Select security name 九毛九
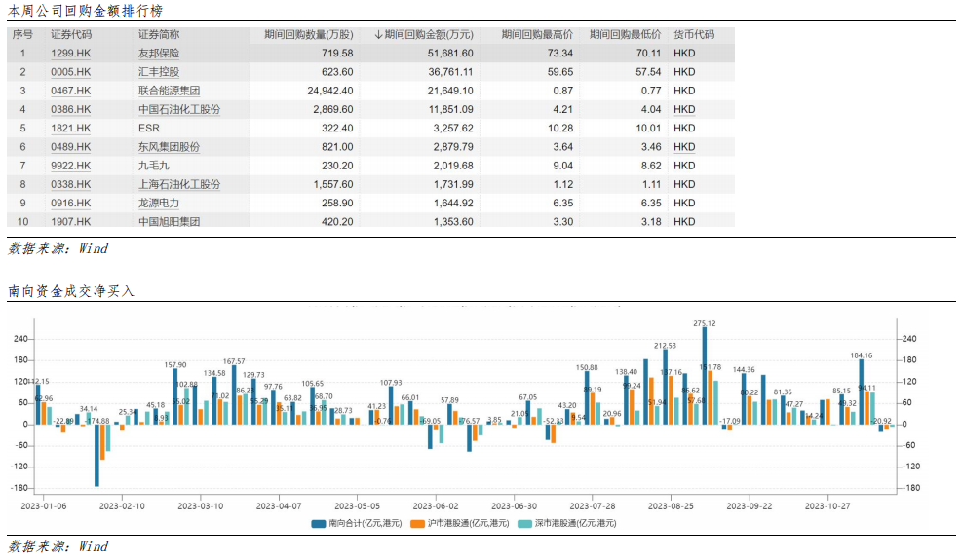 pos(154,166)
